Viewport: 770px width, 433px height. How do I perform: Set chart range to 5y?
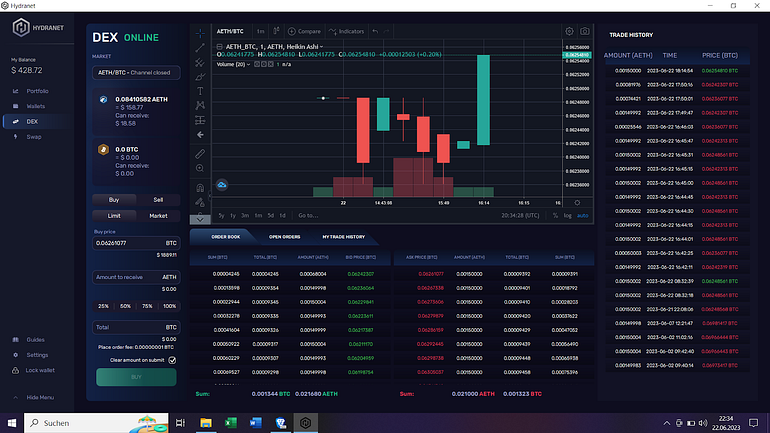[x=221, y=216]
